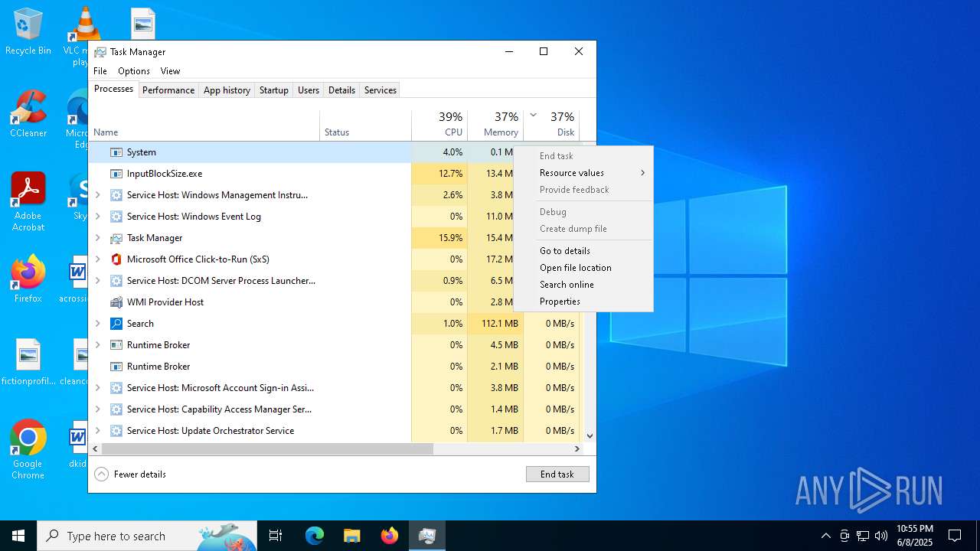Click the taskbar search box
The image size is (980, 551).
(147, 536)
